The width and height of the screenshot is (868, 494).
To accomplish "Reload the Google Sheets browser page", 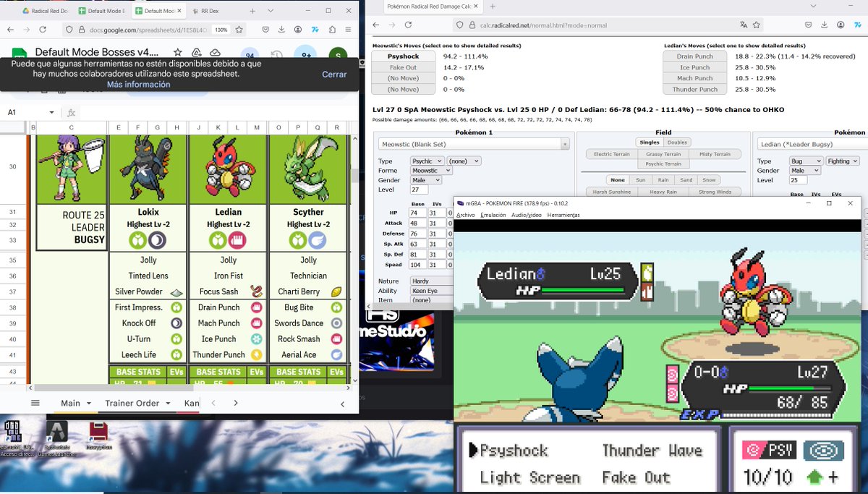I will point(43,30).
